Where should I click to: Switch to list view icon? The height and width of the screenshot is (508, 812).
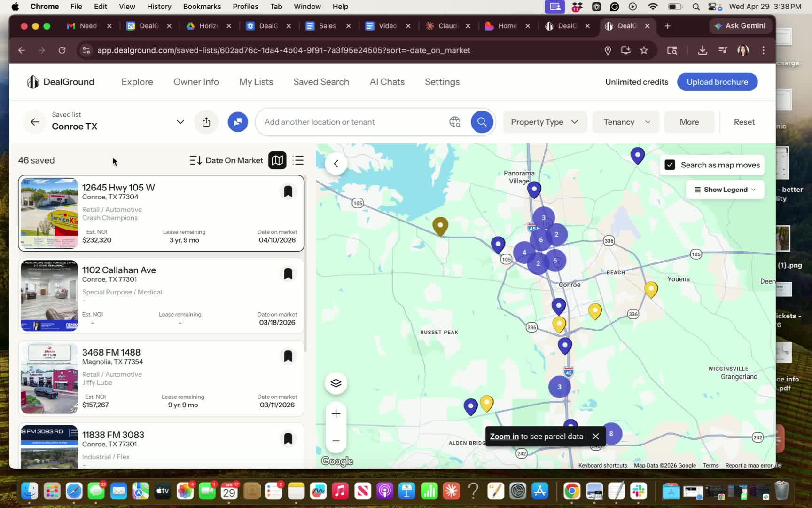pyautogui.click(x=298, y=160)
